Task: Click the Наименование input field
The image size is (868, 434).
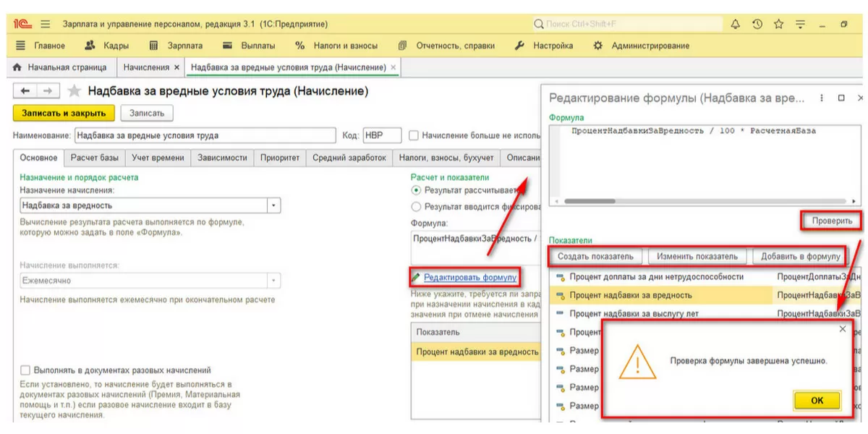Action: click(x=205, y=135)
